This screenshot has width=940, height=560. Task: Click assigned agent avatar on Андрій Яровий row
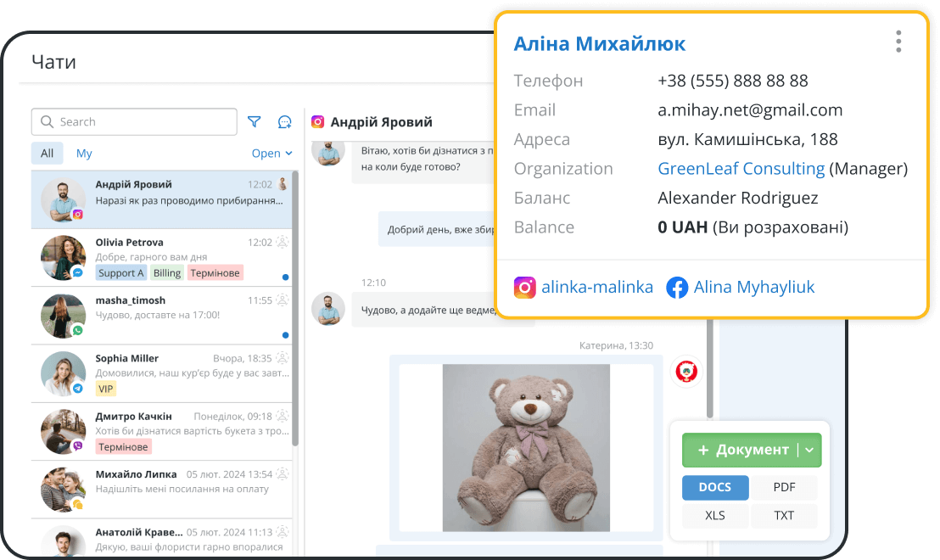283,184
